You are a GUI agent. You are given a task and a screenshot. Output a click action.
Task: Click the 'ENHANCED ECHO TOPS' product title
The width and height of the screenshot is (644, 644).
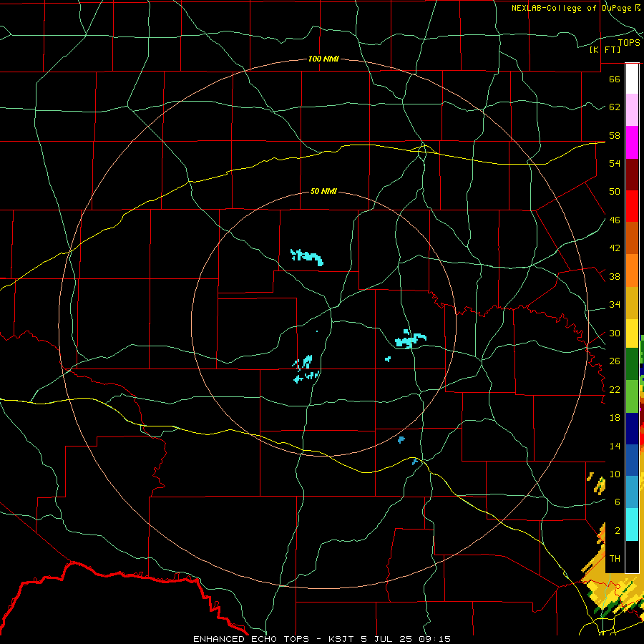(251, 639)
